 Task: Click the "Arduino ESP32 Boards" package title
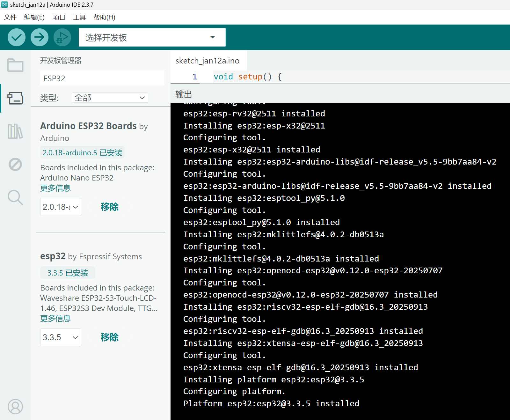pyautogui.click(x=88, y=126)
